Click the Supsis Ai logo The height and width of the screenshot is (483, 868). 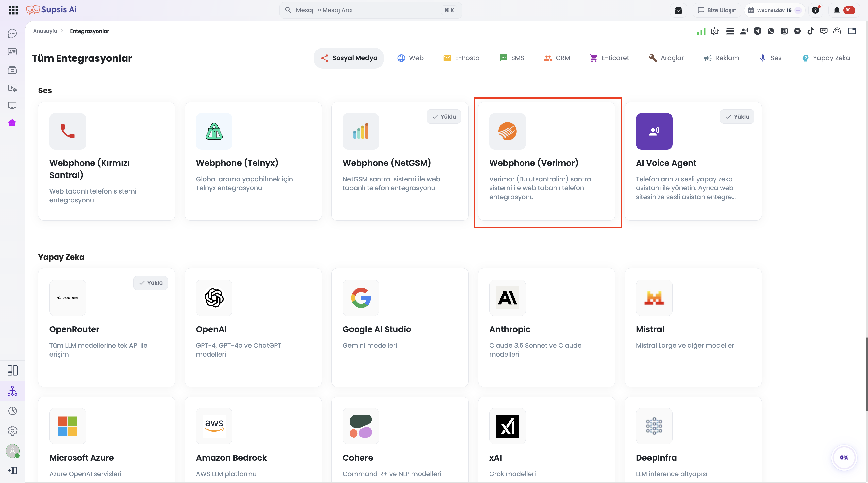click(52, 10)
